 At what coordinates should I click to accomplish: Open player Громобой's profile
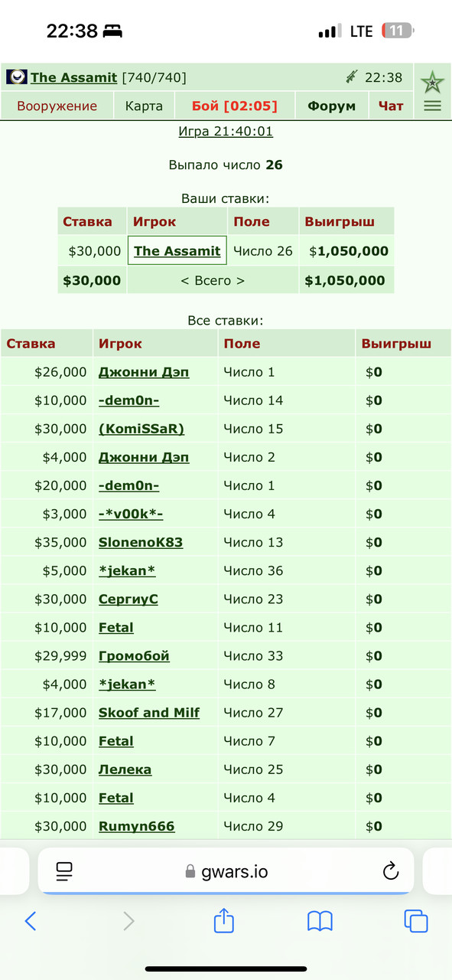tap(134, 655)
